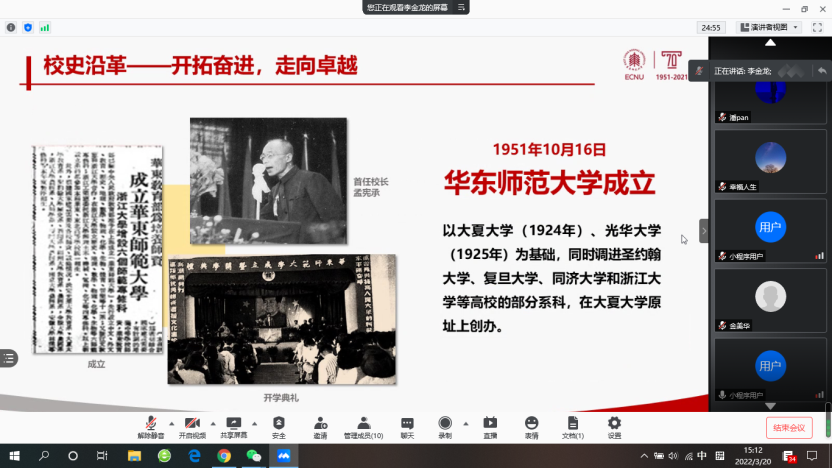This screenshot has width=832, height=468.
Task: Open meeting 设置 settings gear
Action: [614, 427]
